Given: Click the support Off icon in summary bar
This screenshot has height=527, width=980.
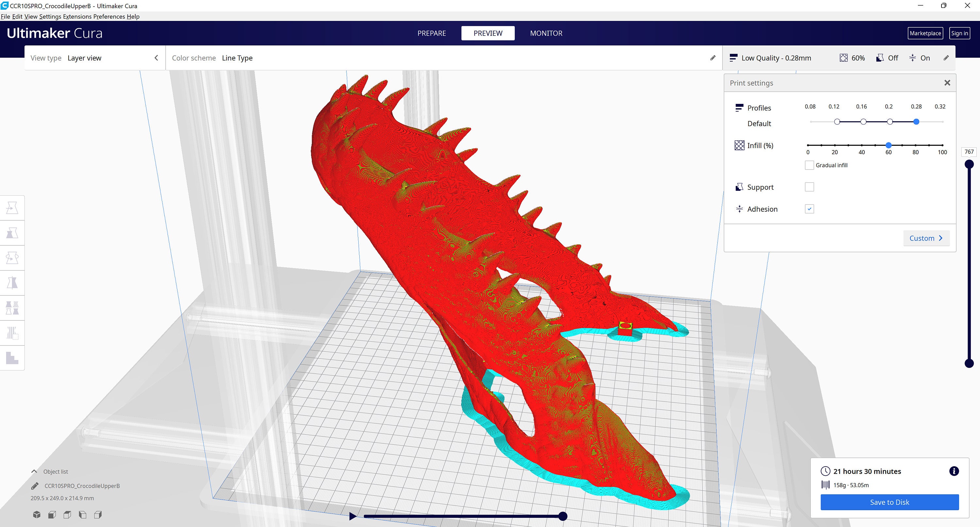Looking at the screenshot, I should (x=880, y=58).
